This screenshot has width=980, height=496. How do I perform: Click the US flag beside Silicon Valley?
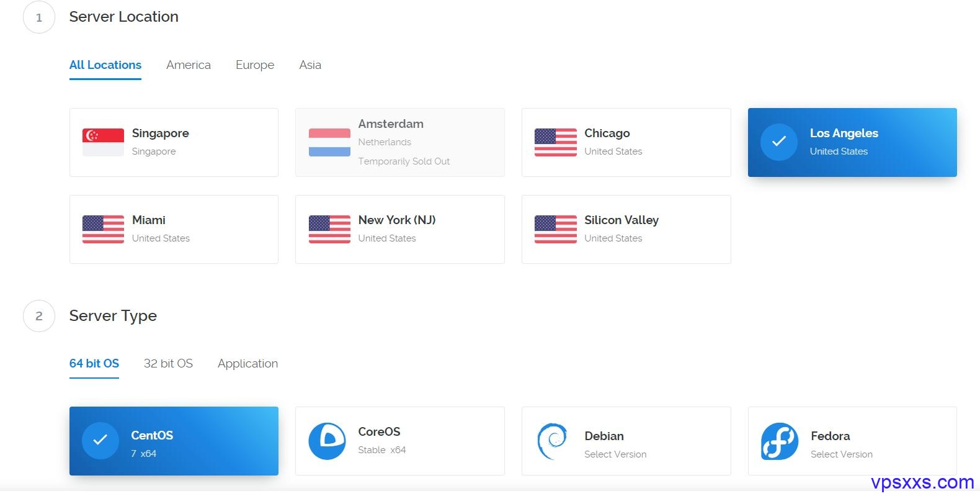556,229
